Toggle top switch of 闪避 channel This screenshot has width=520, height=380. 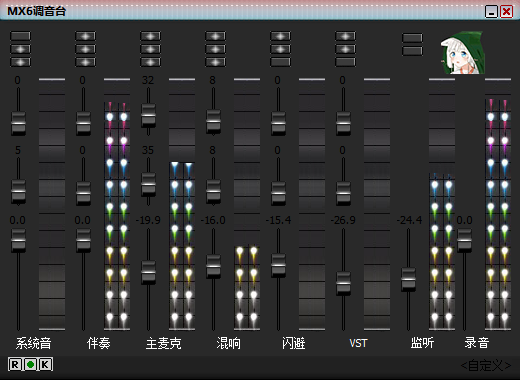pos(280,36)
